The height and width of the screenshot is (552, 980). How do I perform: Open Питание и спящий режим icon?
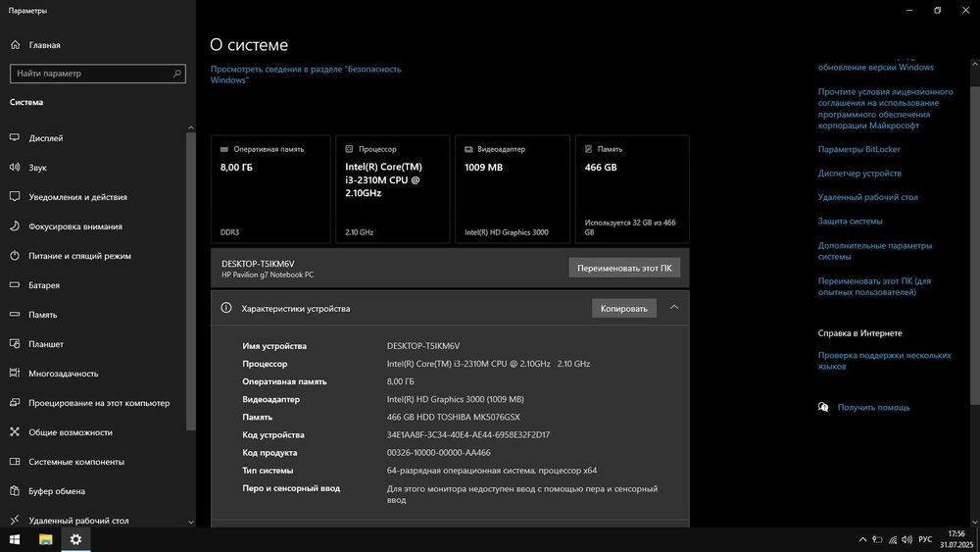click(x=15, y=255)
